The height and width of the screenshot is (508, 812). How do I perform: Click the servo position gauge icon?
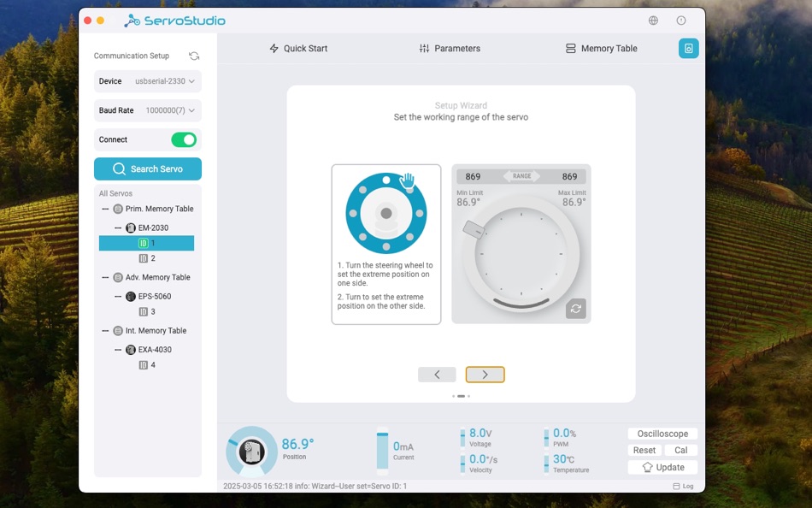click(x=251, y=452)
